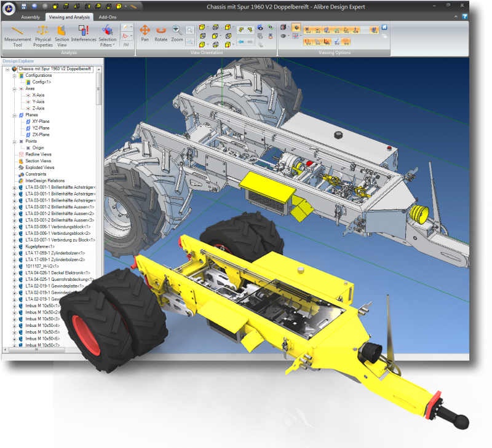Select the Pan tool
Screen dimensions: 492x448
(x=145, y=34)
